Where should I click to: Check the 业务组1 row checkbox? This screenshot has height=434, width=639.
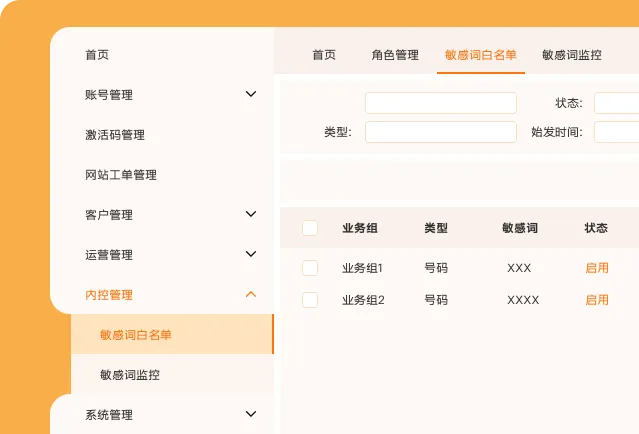coord(310,268)
